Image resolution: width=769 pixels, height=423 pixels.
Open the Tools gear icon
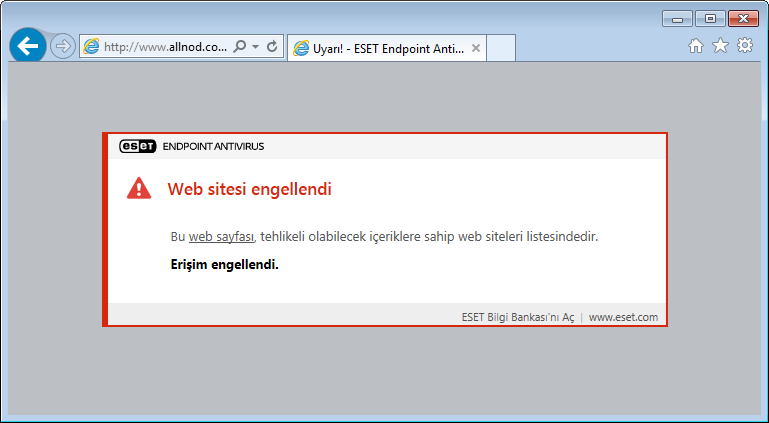coord(745,46)
